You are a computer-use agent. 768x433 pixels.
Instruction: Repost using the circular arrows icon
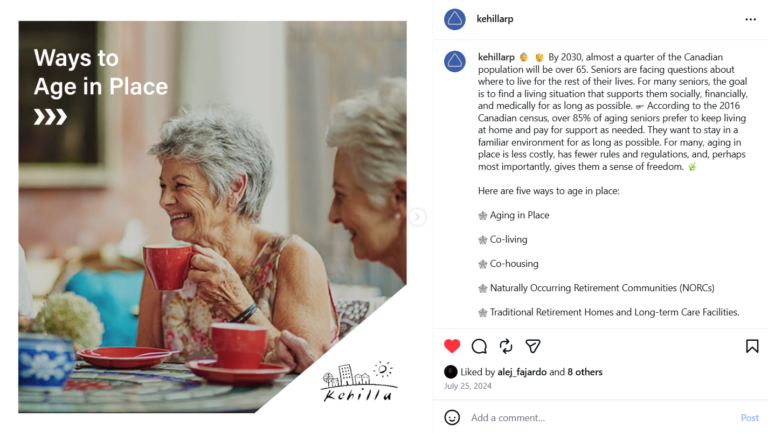[x=506, y=346]
